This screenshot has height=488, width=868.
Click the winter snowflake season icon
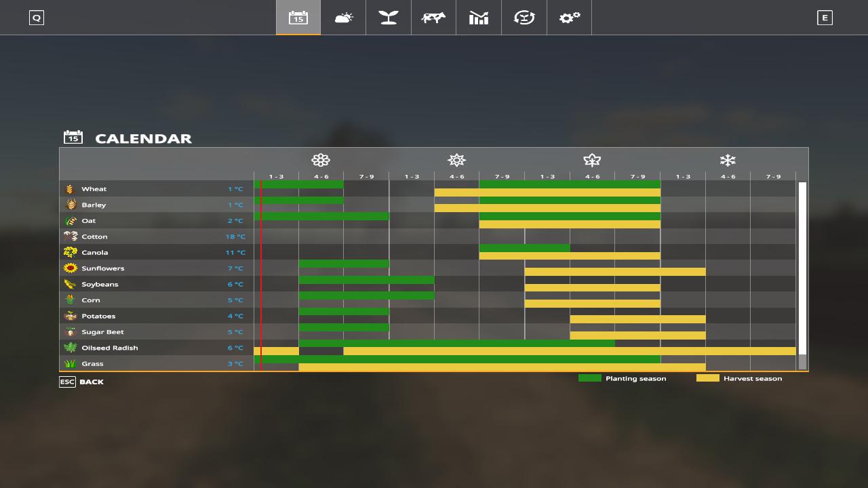click(728, 160)
